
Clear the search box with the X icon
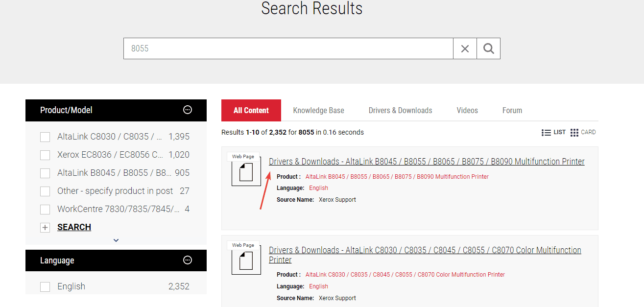[465, 48]
